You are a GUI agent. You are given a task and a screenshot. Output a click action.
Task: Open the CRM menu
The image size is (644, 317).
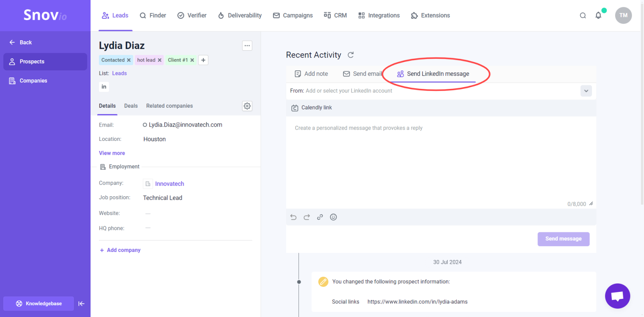335,16
